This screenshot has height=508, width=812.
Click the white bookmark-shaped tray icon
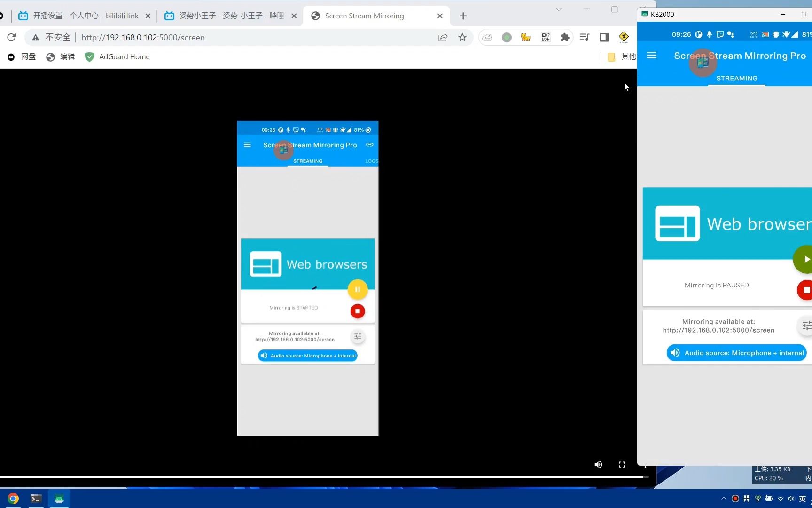(x=746, y=499)
